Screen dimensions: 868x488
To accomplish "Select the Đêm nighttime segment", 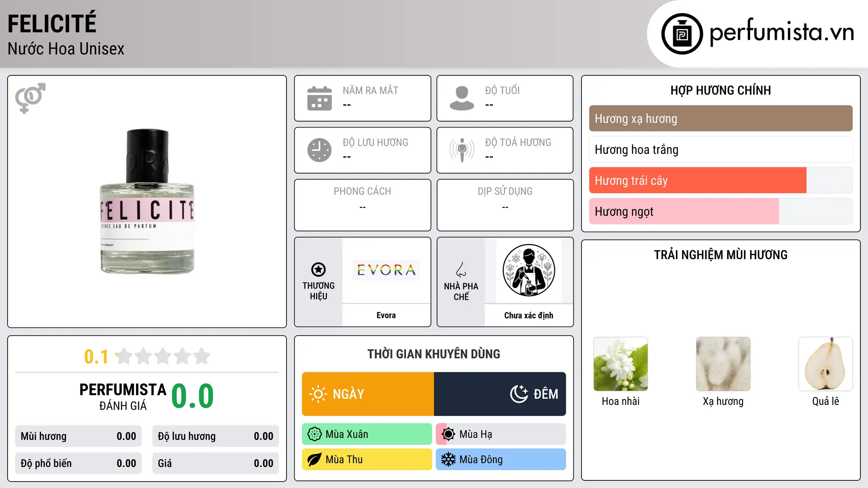I will (x=500, y=394).
